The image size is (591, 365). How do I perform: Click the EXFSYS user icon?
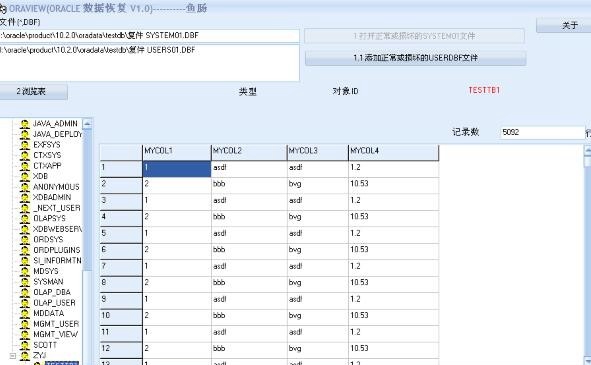click(25, 145)
